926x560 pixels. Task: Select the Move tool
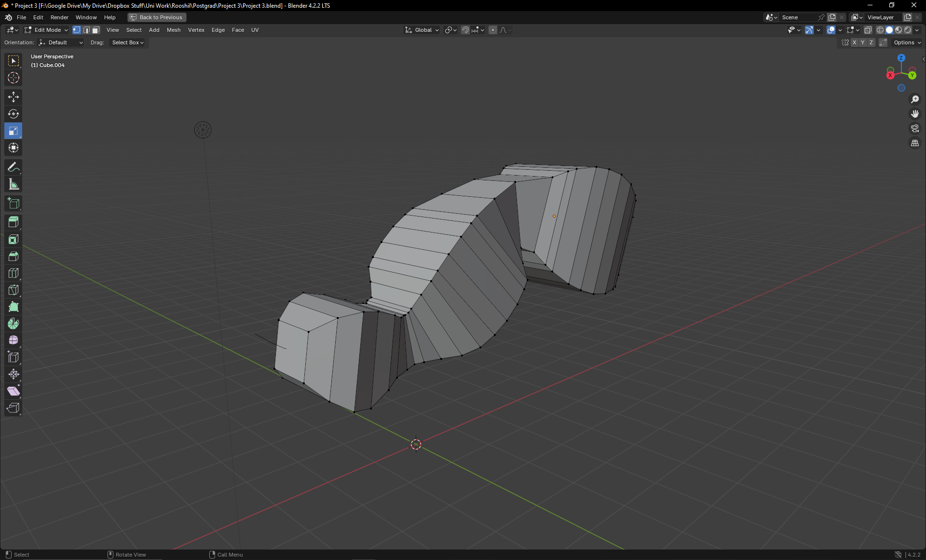click(14, 97)
